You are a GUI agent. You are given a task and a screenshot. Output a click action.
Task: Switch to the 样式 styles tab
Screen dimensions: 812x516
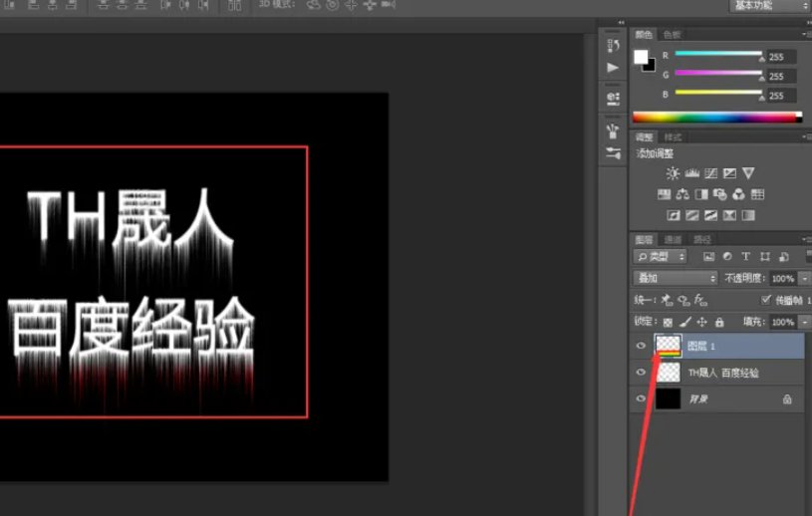click(673, 137)
